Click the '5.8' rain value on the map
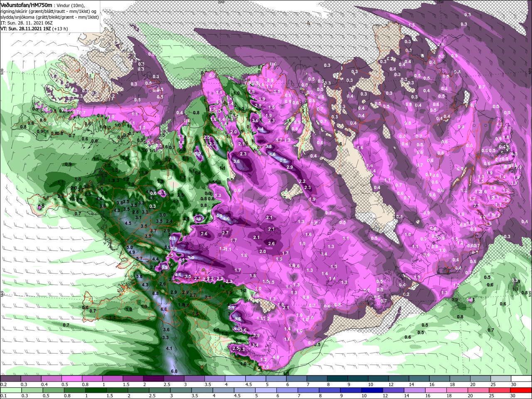Screen dimensions: 532x399 tap(139, 276)
